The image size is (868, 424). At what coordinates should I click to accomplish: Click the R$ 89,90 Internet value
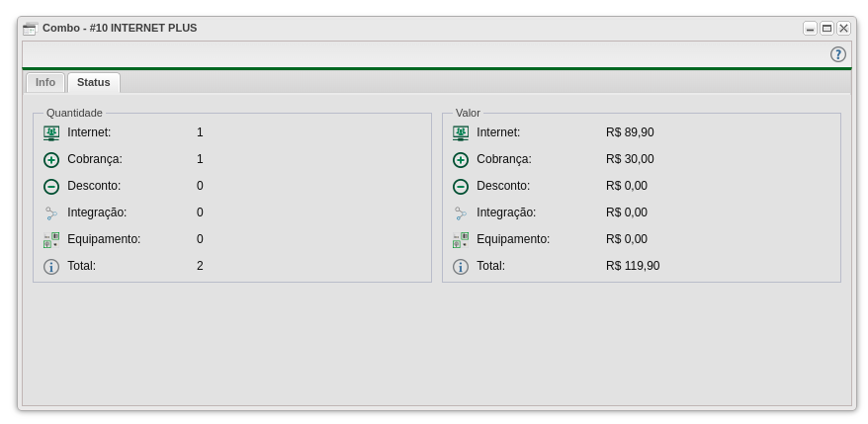(630, 132)
